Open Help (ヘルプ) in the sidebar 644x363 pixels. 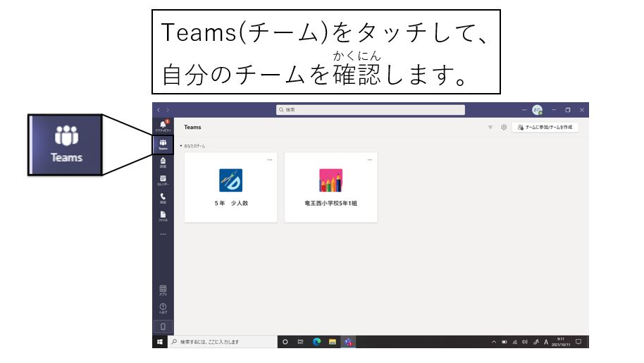click(163, 309)
